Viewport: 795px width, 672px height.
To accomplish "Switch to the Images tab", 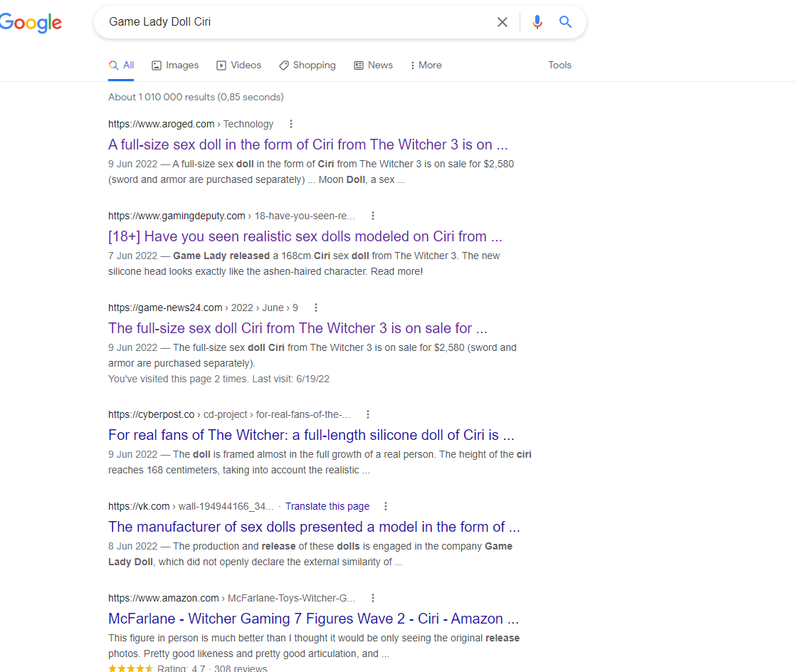I will pos(175,65).
